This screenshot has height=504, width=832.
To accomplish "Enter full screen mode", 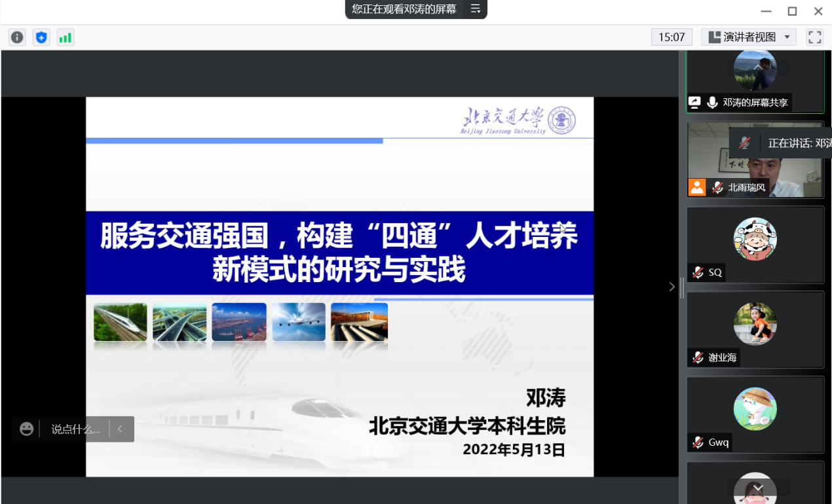I will (814, 37).
